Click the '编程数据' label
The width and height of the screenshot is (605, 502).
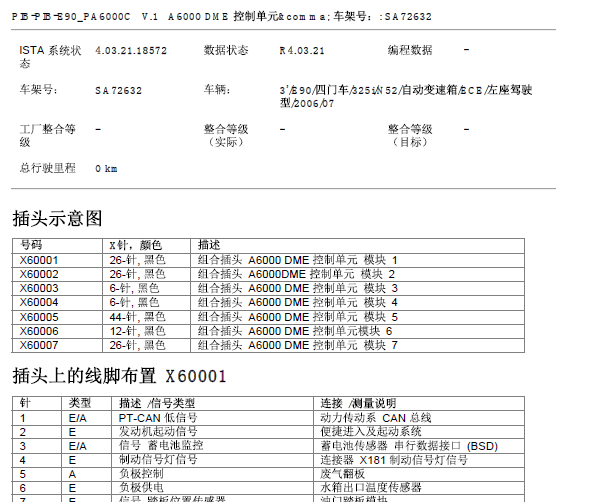click(410, 50)
